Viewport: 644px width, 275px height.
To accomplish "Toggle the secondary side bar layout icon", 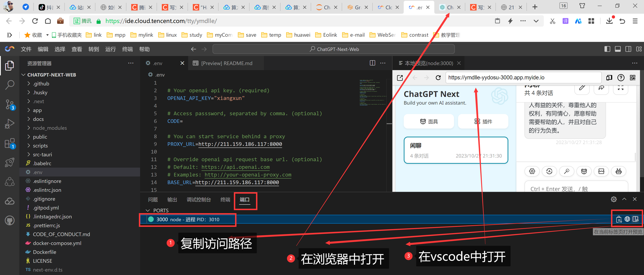I will [x=628, y=49].
